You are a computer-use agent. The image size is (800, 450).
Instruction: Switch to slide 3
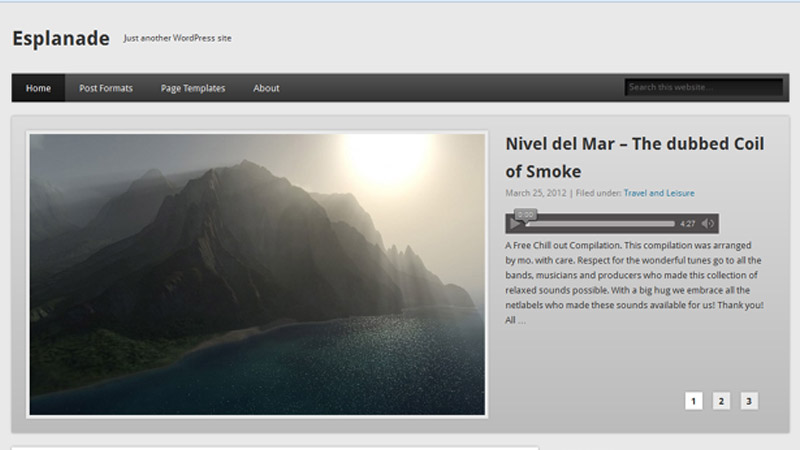749,401
